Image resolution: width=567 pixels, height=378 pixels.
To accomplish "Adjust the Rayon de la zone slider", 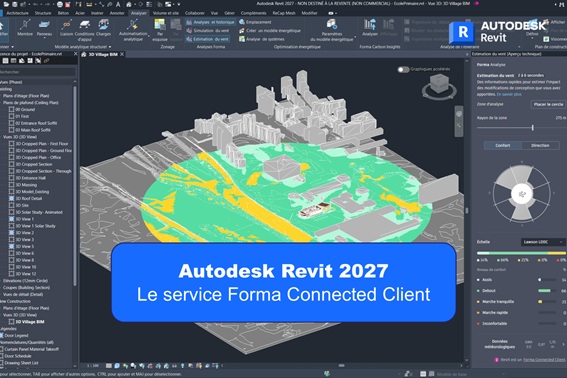I will pyautogui.click(x=533, y=127).
